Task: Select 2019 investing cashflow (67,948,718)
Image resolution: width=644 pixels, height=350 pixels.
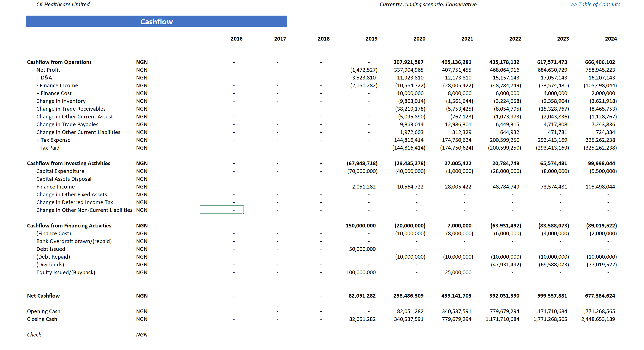Action: pyautogui.click(x=362, y=163)
